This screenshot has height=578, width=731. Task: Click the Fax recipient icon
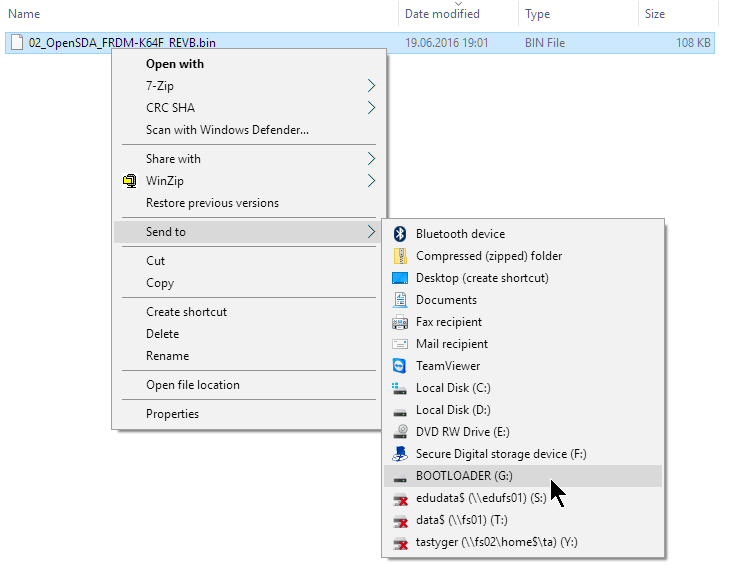(x=400, y=322)
